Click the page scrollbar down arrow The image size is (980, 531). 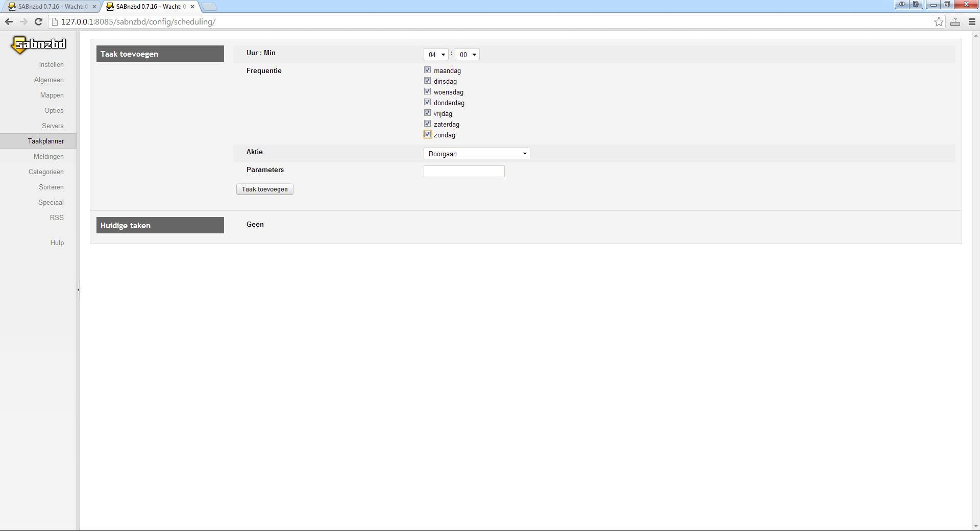point(976,526)
